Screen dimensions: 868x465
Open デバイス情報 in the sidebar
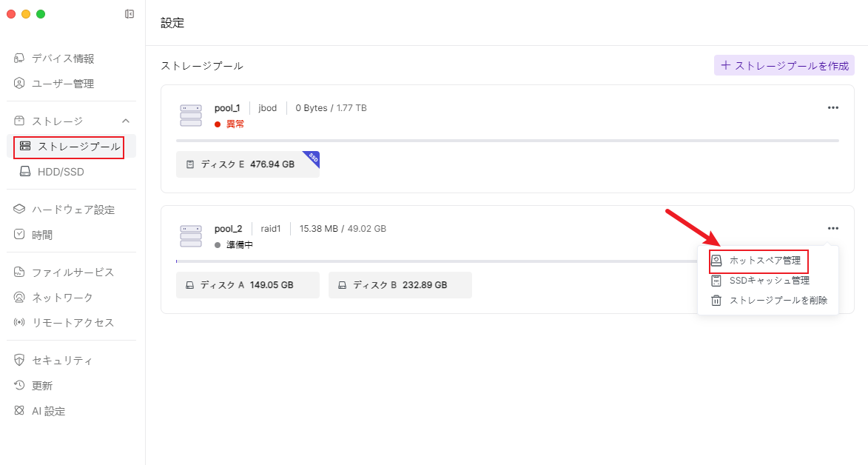pyautogui.click(x=62, y=58)
